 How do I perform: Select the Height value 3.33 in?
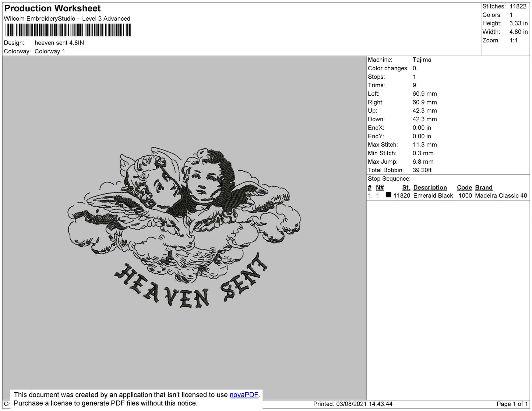point(518,23)
